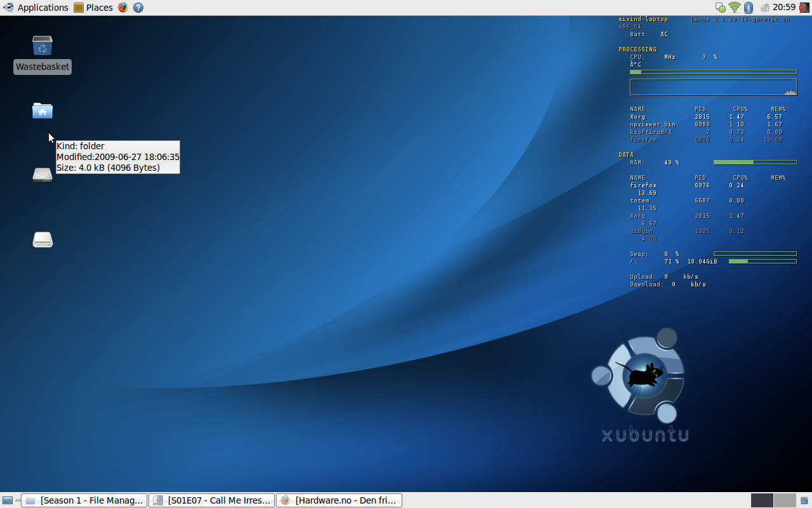Screen dimensions: 812x508
Task: Click the 'Batt: AC' status text
Action: coord(649,34)
